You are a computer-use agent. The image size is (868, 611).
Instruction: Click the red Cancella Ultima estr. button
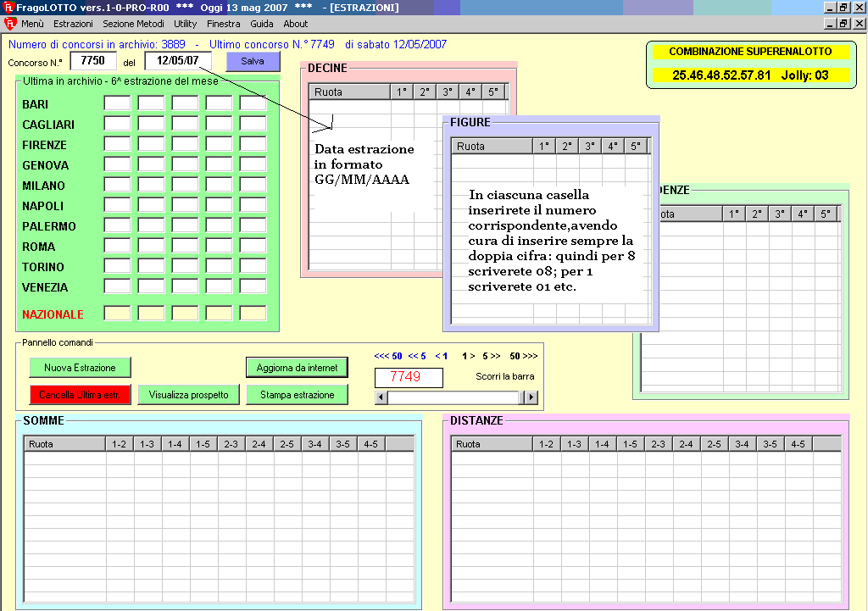click(80, 395)
